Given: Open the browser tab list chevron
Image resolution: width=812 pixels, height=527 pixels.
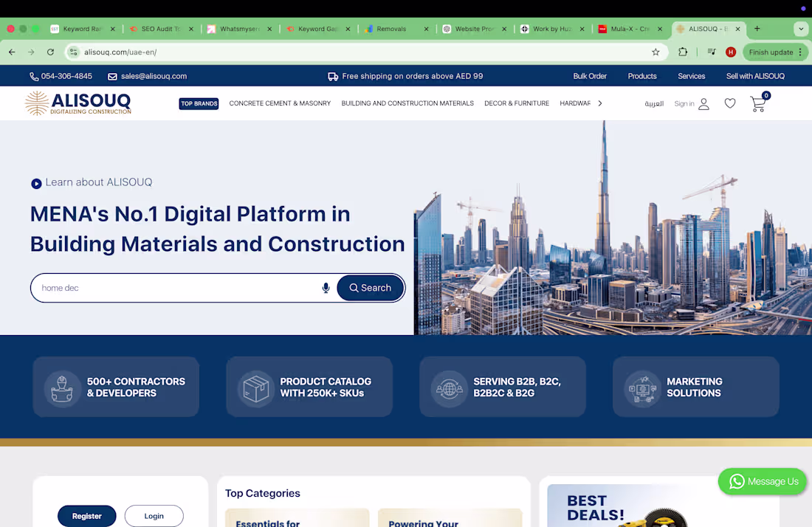Looking at the screenshot, I should 802,29.
